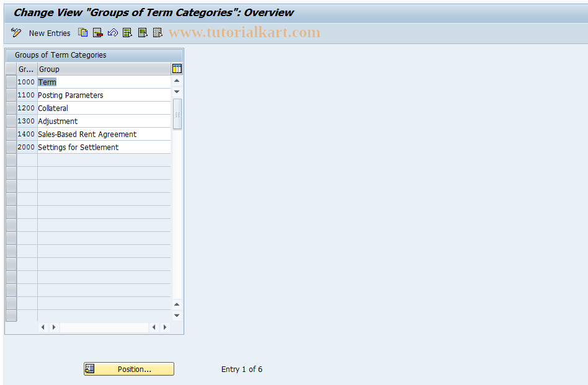Click the Delete entry icon

pos(98,33)
